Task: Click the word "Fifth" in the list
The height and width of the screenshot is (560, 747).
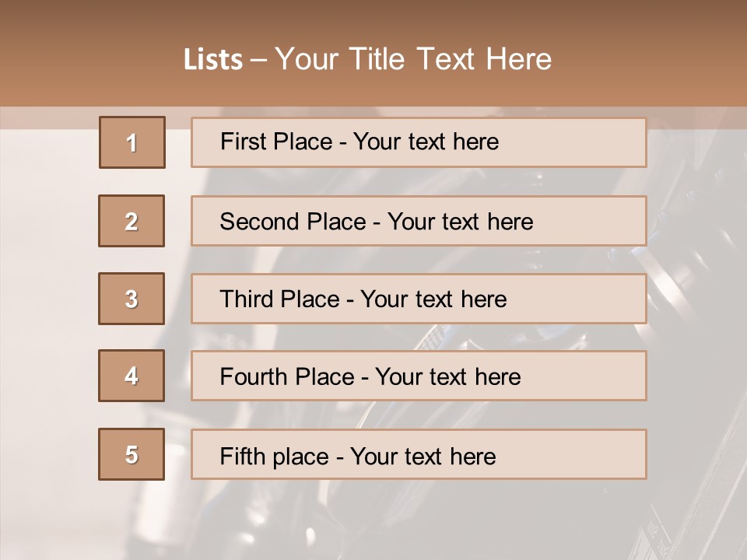Action: click(x=242, y=456)
